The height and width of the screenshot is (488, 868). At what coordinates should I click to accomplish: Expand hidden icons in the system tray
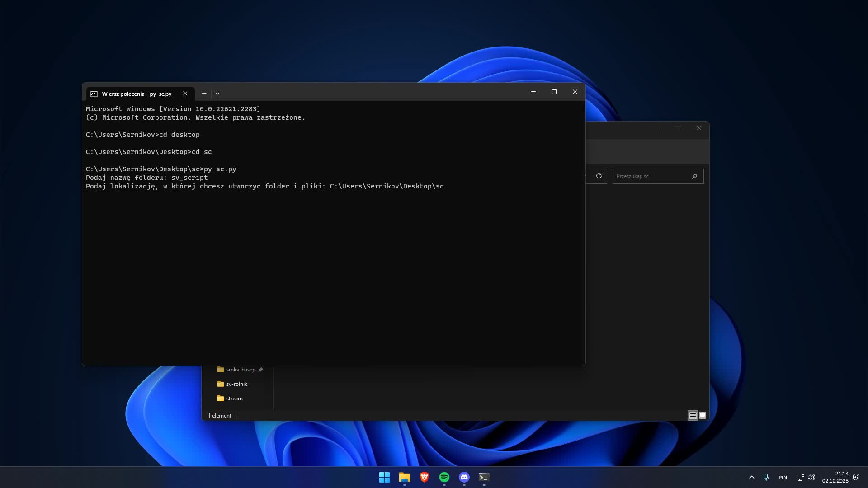752,477
